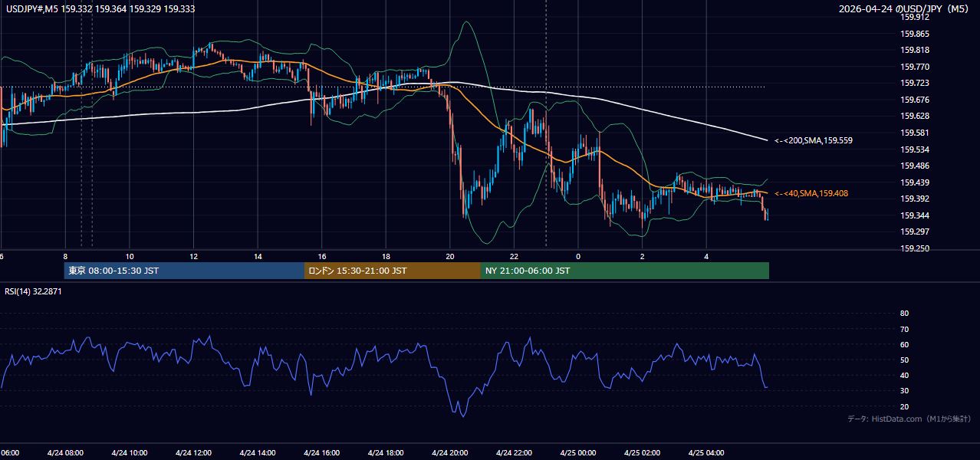Click price axis value 159.676
This screenshot has width=980, height=460.
pyautogui.click(x=915, y=100)
